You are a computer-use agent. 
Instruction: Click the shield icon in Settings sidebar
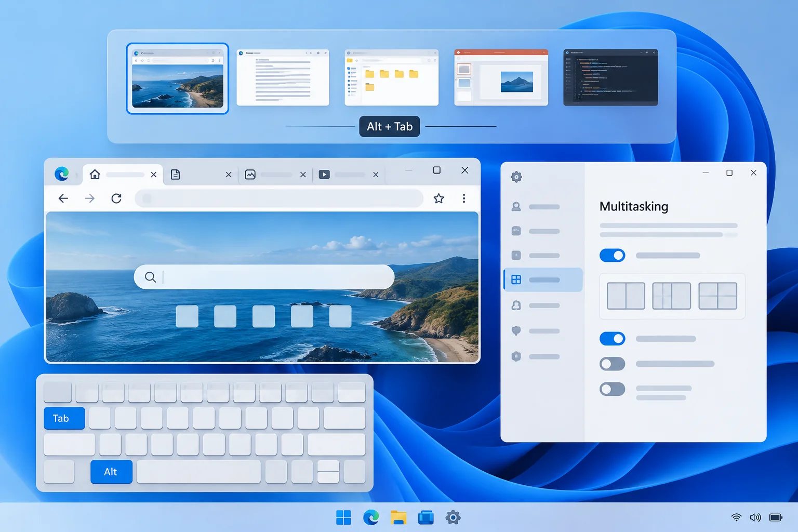click(516, 330)
